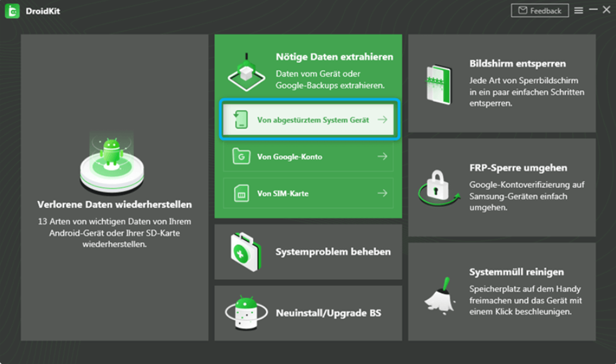
Task: Click the screen unlock phone icon
Action: coord(439,84)
